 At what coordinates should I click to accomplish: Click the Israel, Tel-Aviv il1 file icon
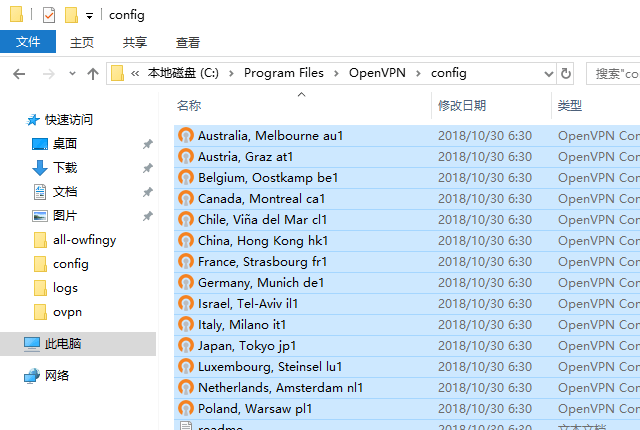click(x=186, y=304)
